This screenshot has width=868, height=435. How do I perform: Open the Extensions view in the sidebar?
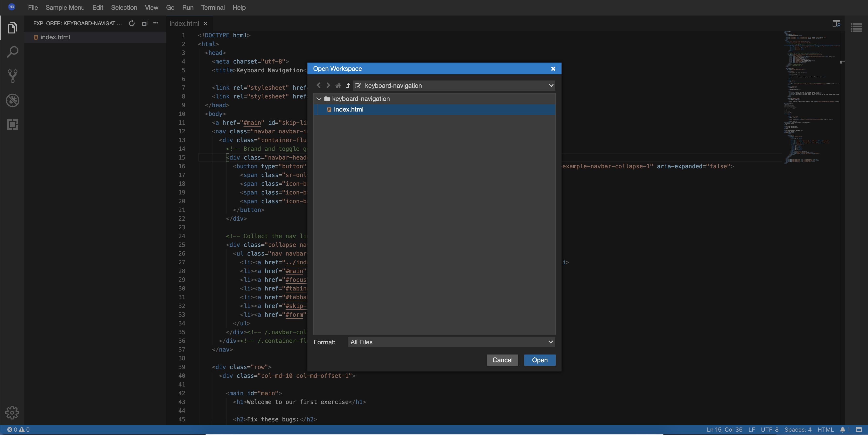12,124
